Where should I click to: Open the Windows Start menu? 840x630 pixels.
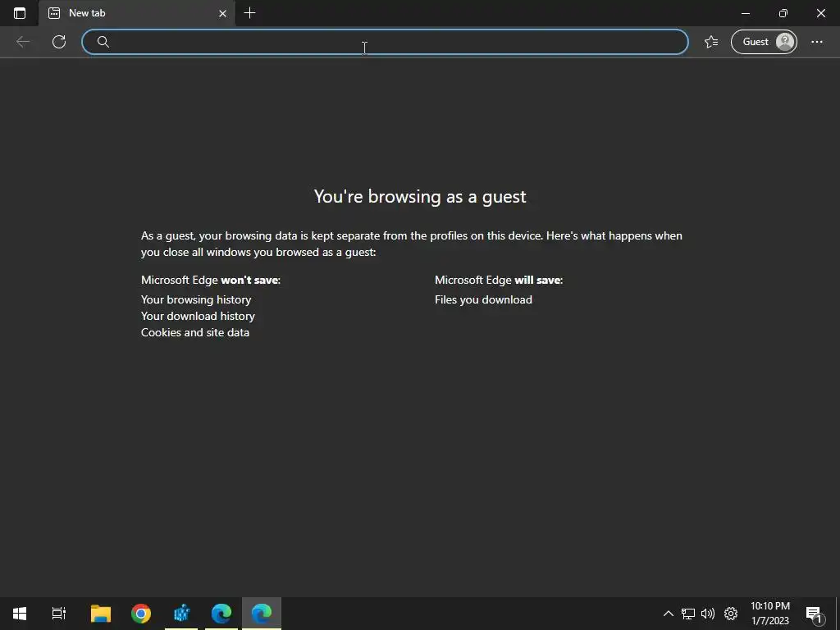[x=20, y=614]
